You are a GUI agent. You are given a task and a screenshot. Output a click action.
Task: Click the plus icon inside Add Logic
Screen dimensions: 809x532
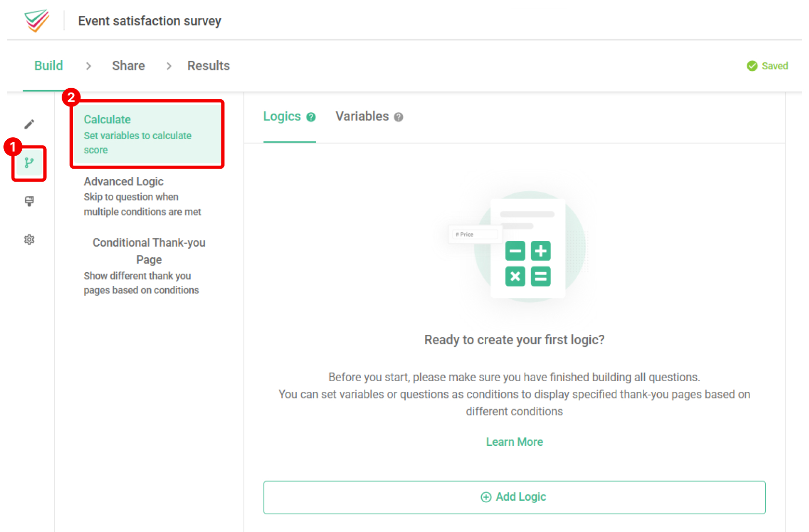[486, 497]
